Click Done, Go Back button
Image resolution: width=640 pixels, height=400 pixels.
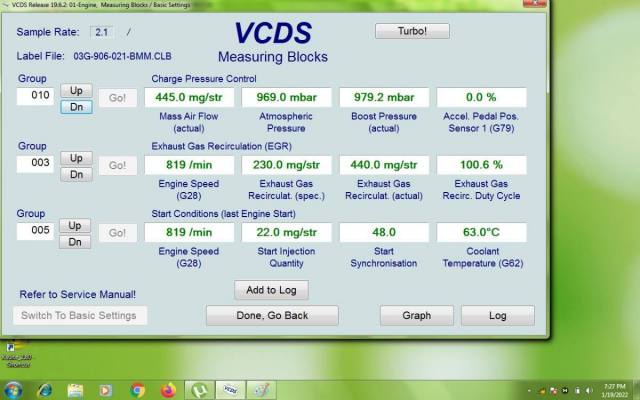[x=271, y=315]
